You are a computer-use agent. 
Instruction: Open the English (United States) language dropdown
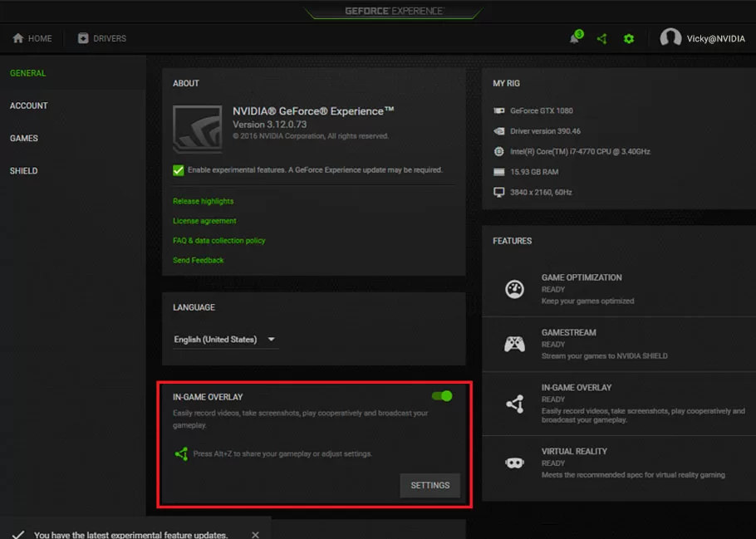coord(225,340)
